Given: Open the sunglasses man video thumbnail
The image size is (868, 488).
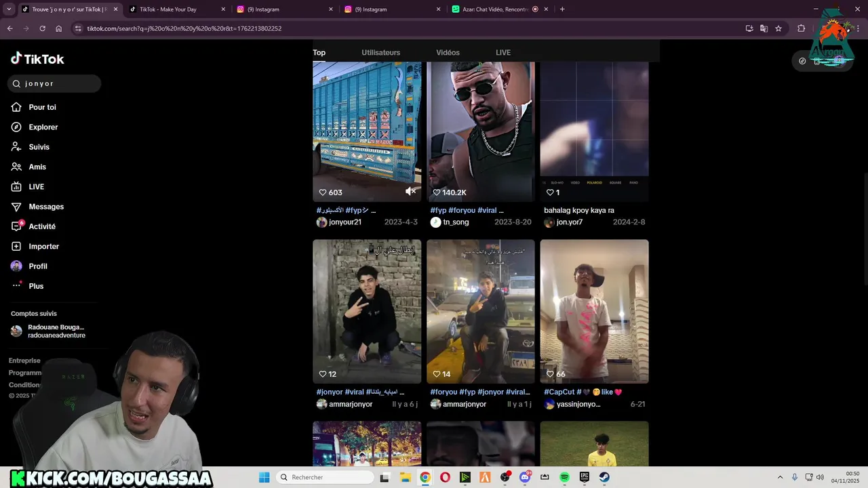Looking at the screenshot, I should click(x=481, y=132).
